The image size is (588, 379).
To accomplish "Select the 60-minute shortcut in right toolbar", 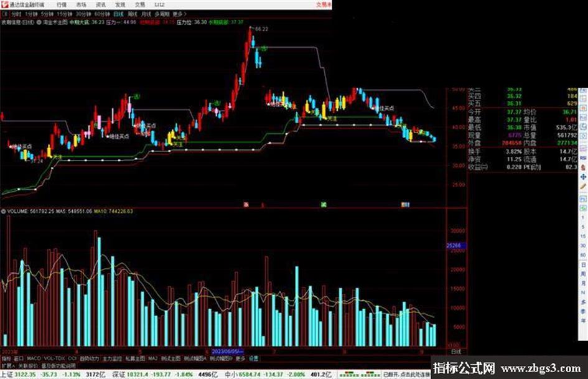I will pos(583,255).
